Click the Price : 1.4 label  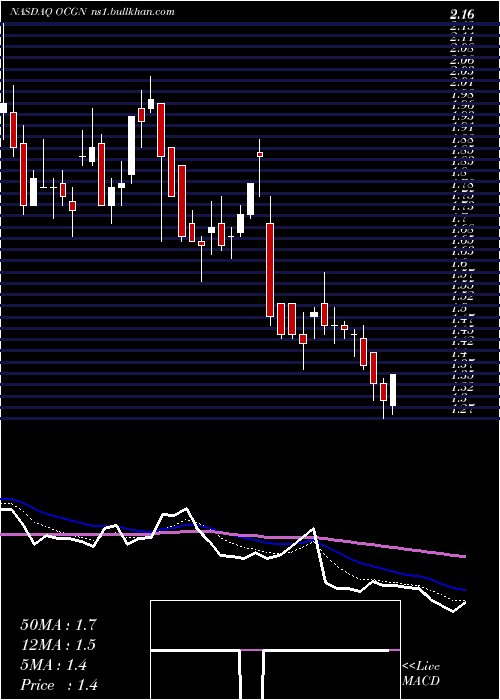coord(59,685)
